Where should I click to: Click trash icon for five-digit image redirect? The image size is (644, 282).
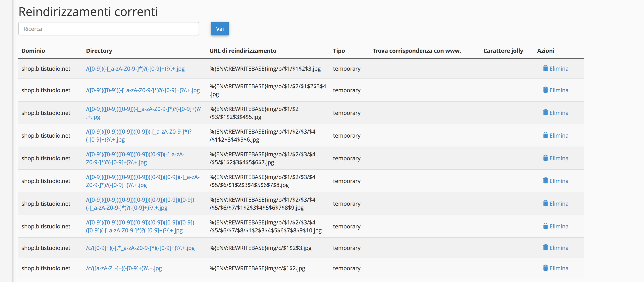[545, 158]
